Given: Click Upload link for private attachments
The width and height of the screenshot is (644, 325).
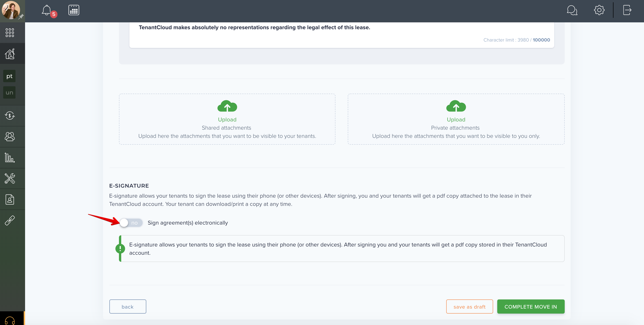Looking at the screenshot, I should coord(456,120).
